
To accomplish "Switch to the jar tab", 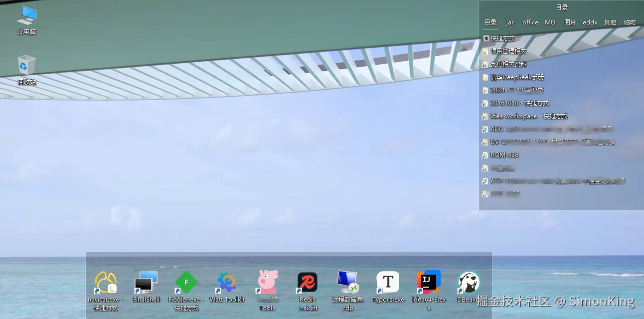I will (510, 22).
